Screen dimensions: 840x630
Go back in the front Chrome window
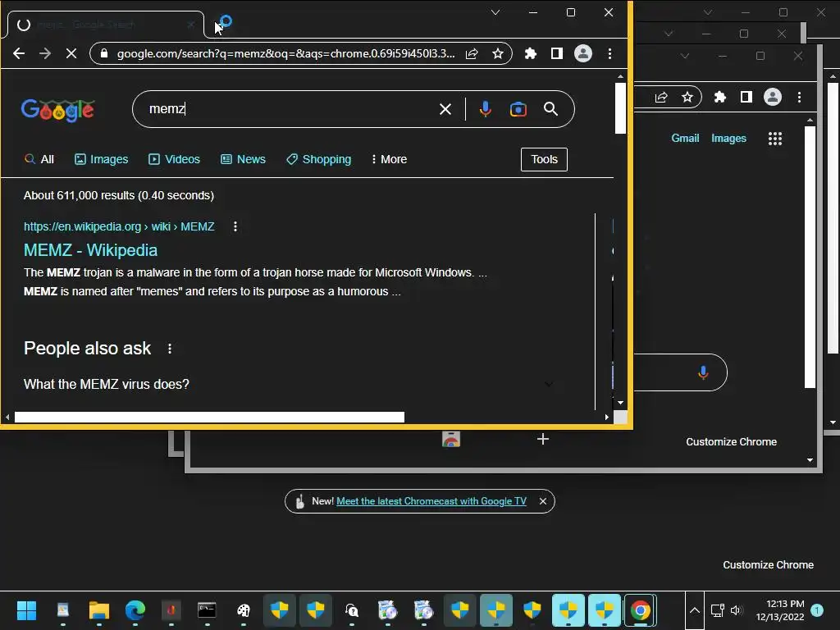click(19, 53)
